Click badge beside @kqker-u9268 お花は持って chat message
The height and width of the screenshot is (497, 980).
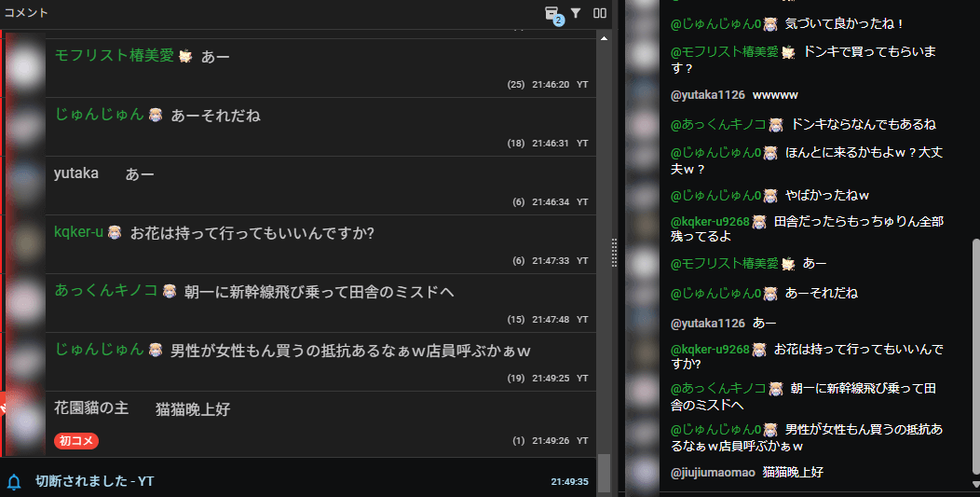point(758,350)
